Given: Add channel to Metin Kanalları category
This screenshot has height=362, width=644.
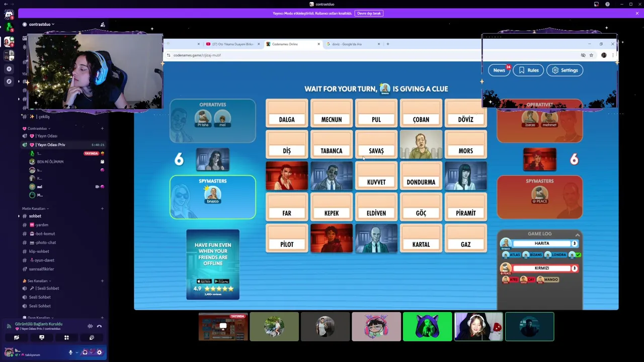Looking at the screenshot, I should tap(102, 208).
